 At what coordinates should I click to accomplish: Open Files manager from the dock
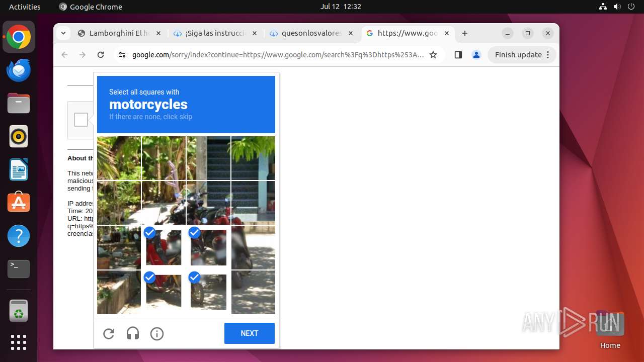click(x=19, y=104)
